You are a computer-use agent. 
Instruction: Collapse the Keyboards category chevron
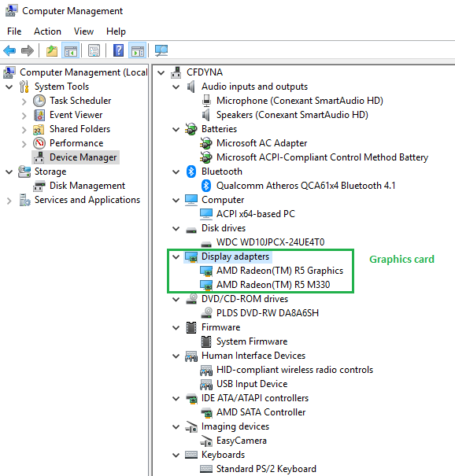click(176, 455)
